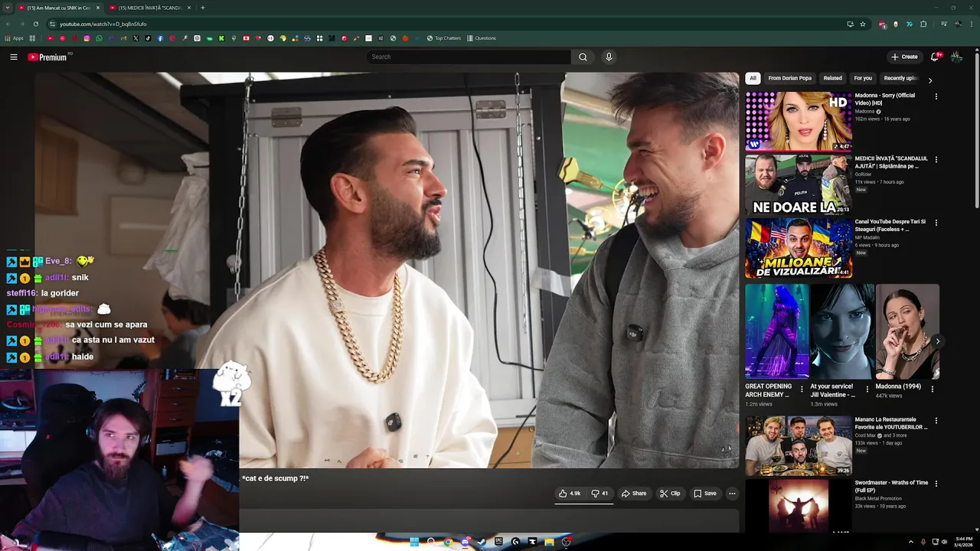980x551 pixels.
Task: Show hidden system tray icons
Action: (910, 542)
